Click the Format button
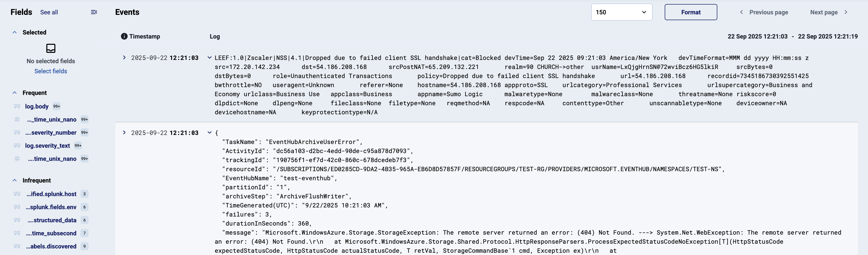Image resolution: width=868 pixels, height=255 pixels. (690, 12)
